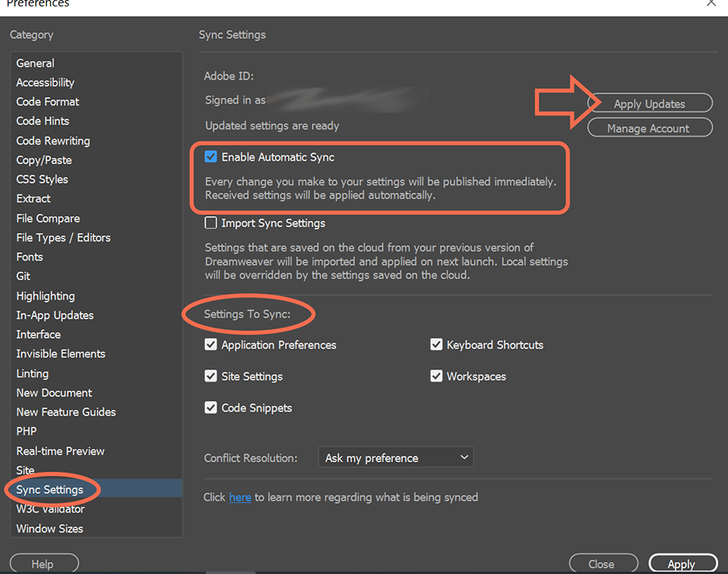This screenshot has height=574, width=728.
Task: Click the Apply Updates button
Action: tap(650, 103)
